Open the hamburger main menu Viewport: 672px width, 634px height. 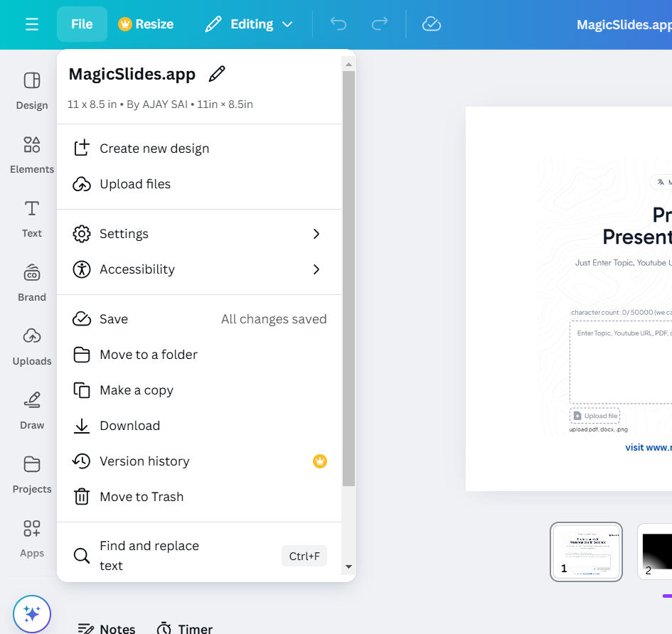pos(32,24)
